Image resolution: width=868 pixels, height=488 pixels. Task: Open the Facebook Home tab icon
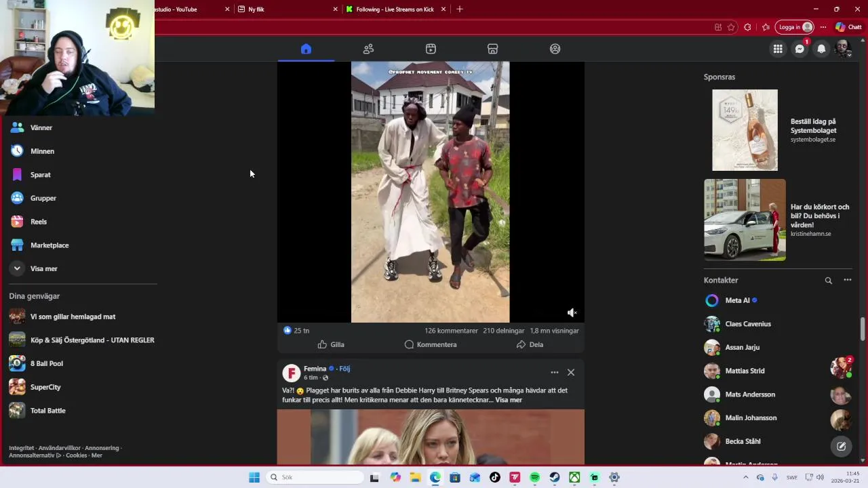tap(306, 49)
